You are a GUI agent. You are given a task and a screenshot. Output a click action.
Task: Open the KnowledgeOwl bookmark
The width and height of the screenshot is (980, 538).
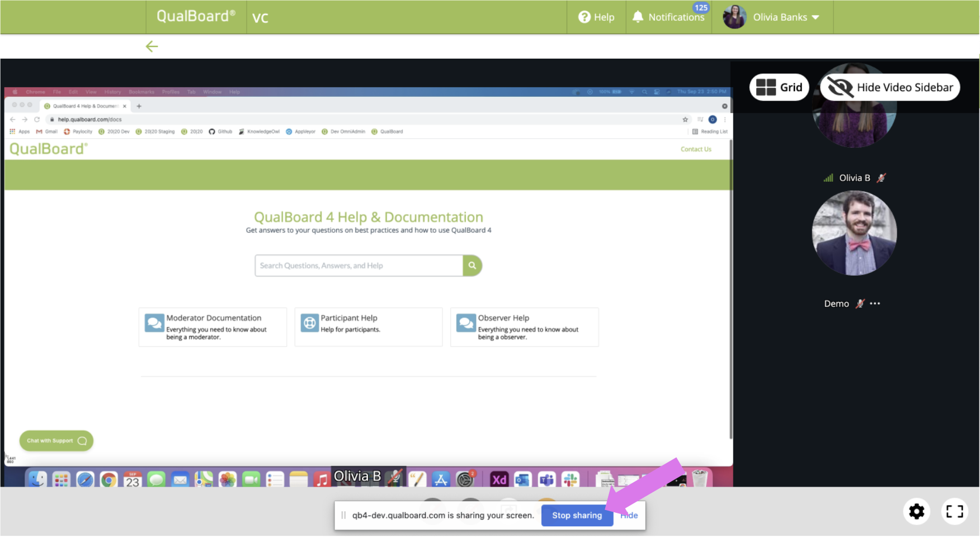coord(259,131)
